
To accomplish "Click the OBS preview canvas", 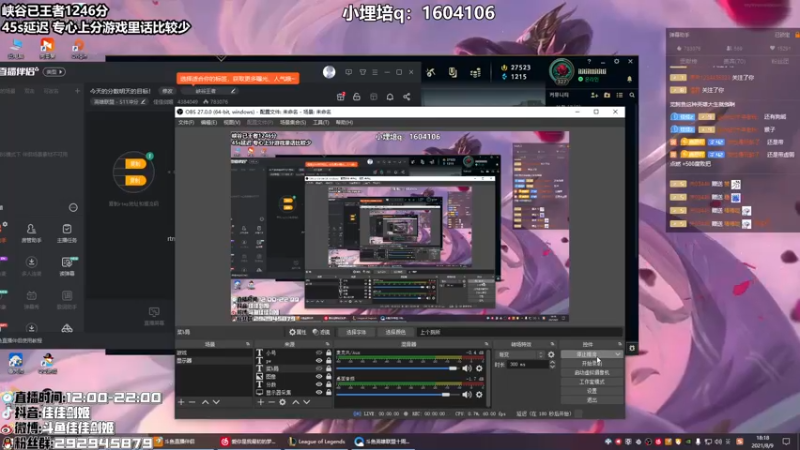I will click(399, 227).
